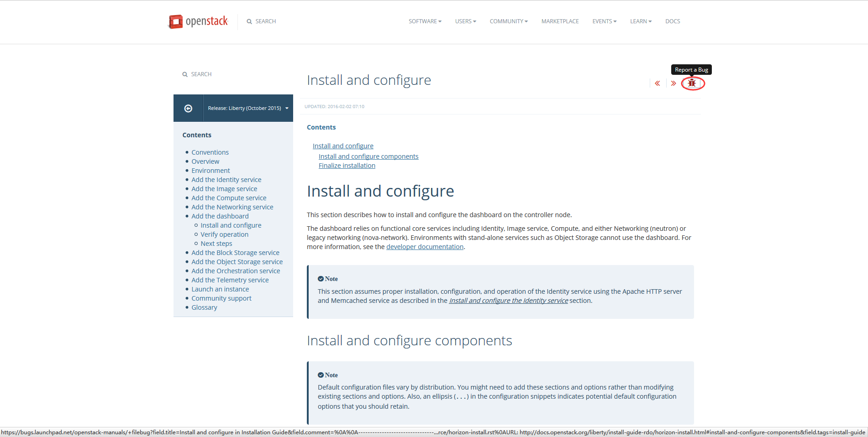Click the sidebar SEARCH field
Image resolution: width=868 pixels, height=437 pixels.
coord(201,74)
